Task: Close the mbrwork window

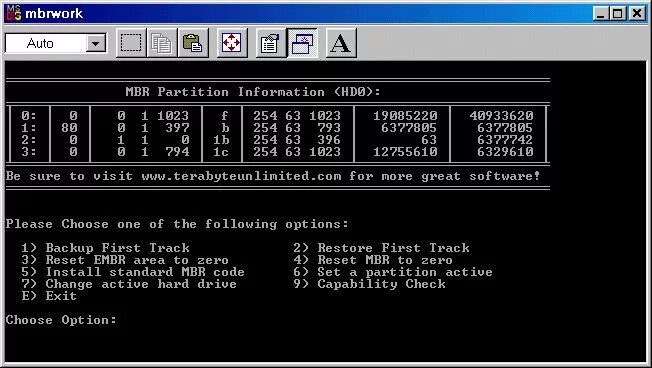Action: [x=637, y=14]
